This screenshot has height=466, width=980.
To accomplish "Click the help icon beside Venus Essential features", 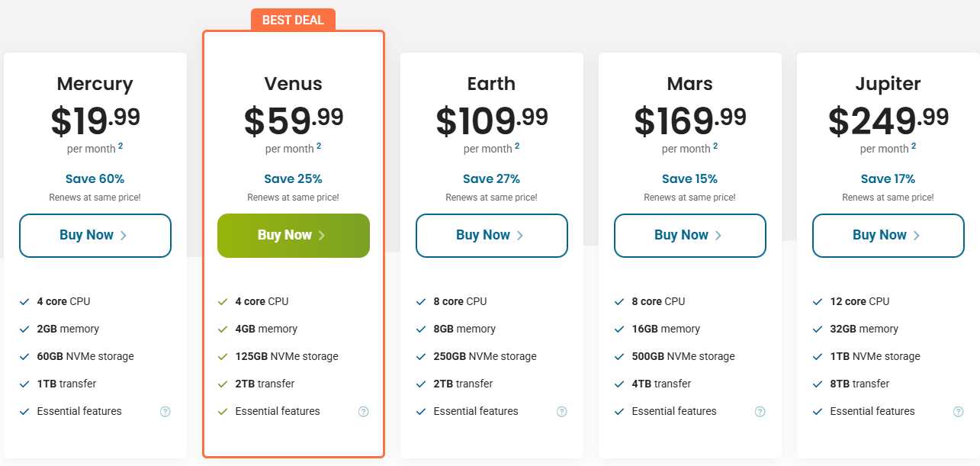I will pyautogui.click(x=364, y=412).
